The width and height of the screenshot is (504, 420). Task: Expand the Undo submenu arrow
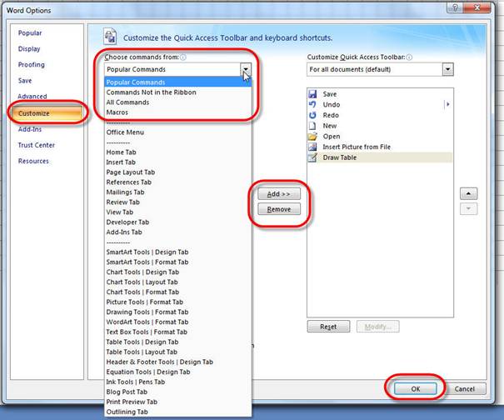coord(447,104)
